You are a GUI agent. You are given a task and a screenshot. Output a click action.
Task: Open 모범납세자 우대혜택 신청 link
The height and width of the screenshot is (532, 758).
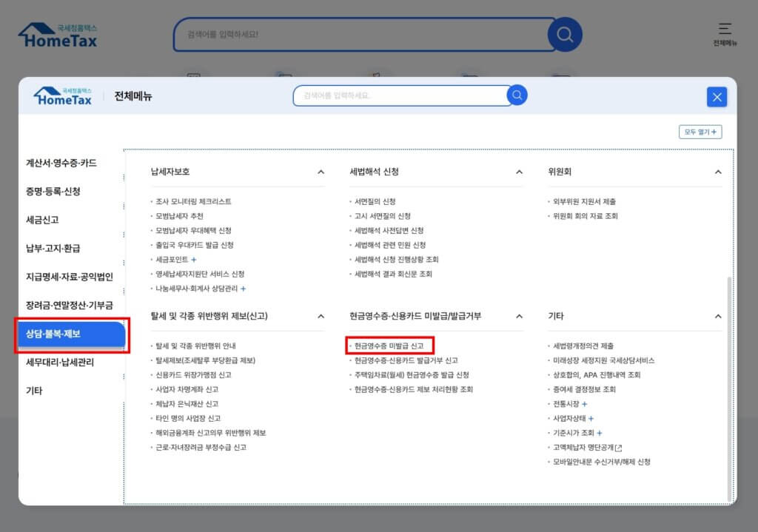(193, 231)
